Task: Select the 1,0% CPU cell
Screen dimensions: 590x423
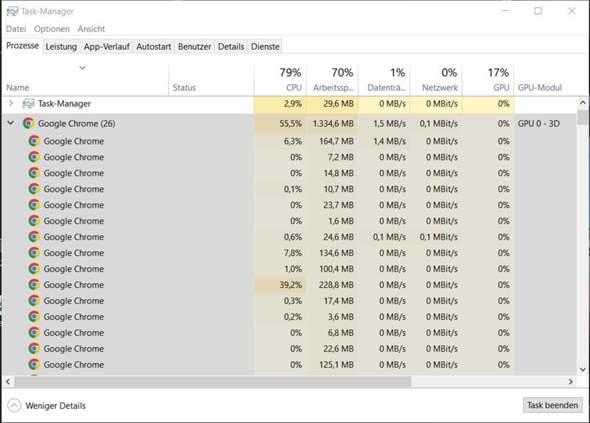Action: tap(280, 269)
